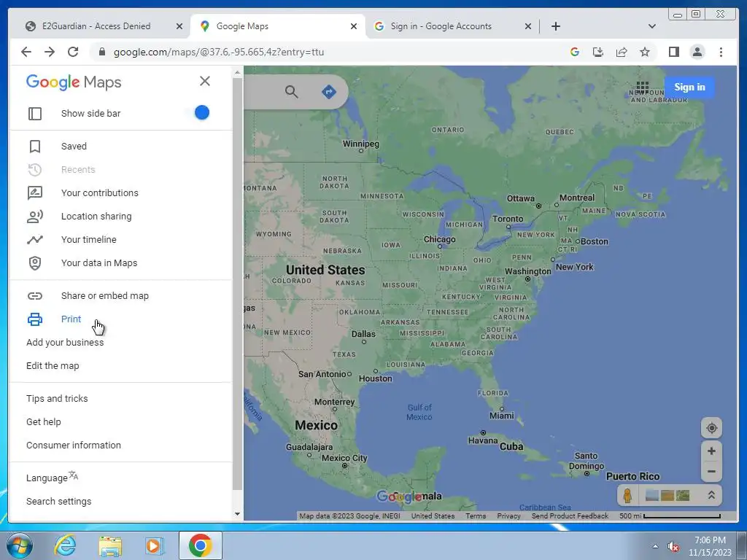Toggle the Show side bar switch
This screenshot has width=747, height=560.
click(x=201, y=113)
